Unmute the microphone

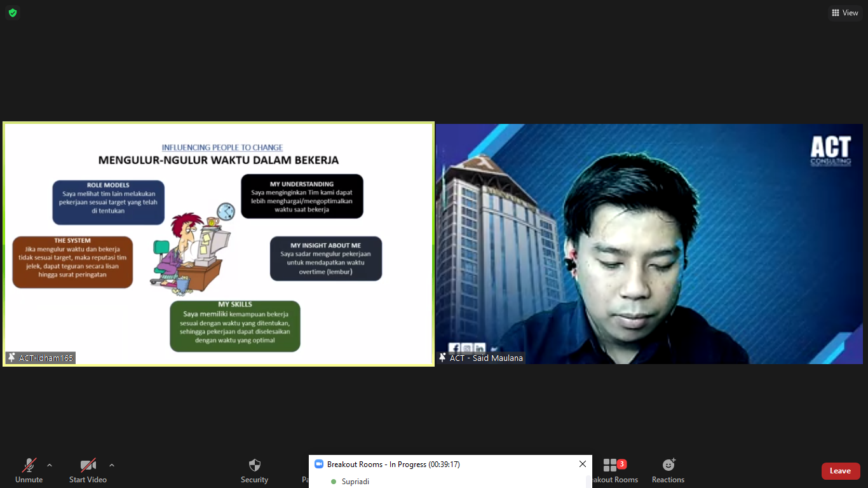tap(29, 470)
